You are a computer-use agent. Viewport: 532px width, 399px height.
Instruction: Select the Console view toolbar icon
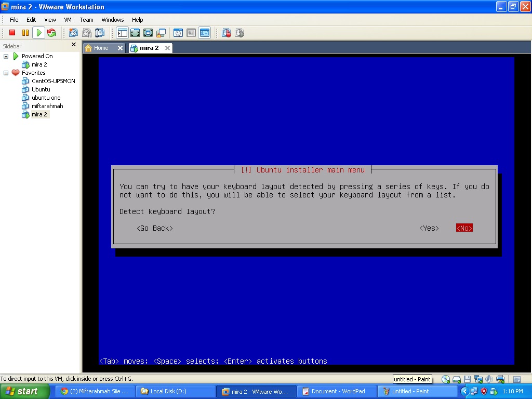coord(204,33)
